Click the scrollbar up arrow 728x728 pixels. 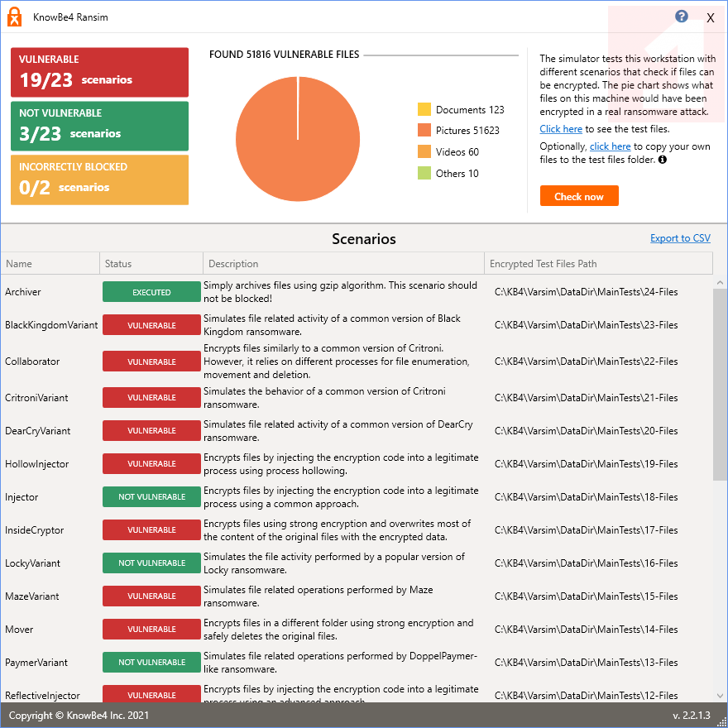coord(720,282)
